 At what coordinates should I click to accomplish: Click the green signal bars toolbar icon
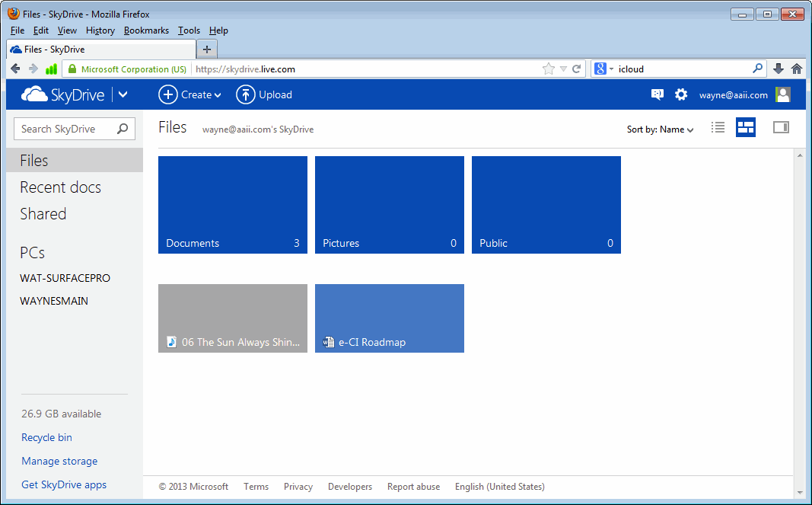(51, 69)
